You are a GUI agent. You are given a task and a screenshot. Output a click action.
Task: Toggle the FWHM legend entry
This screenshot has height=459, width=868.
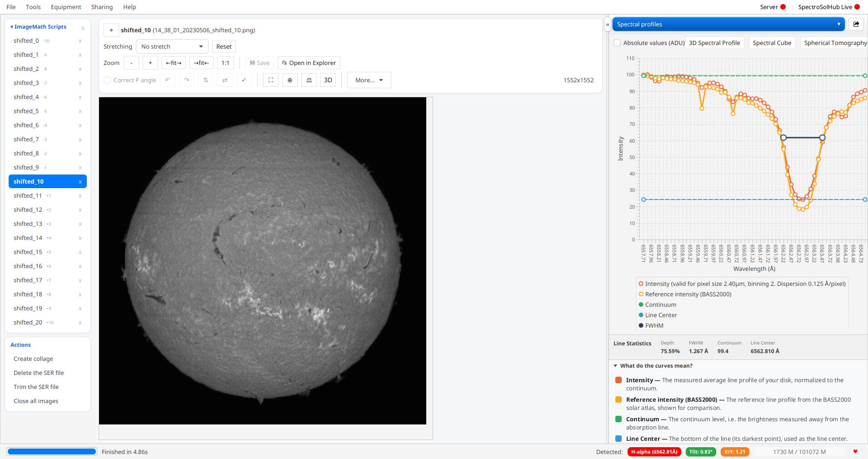[651, 325]
